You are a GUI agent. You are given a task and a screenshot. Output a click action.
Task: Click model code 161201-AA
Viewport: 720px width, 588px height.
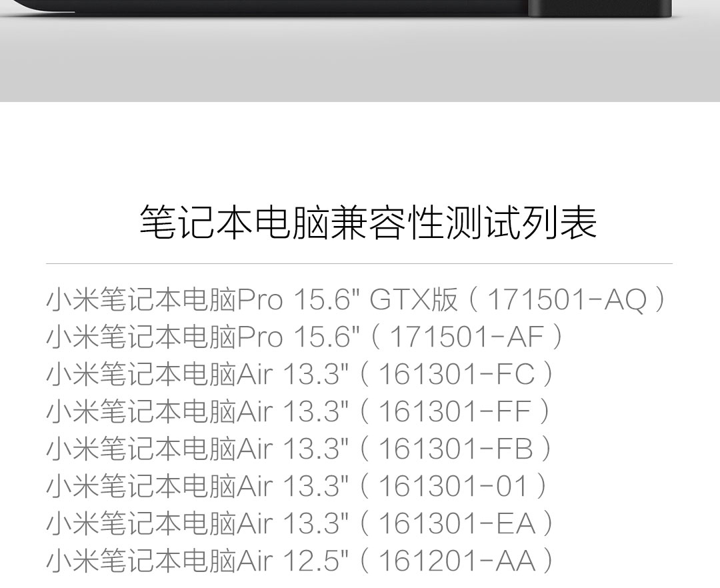tap(457, 561)
